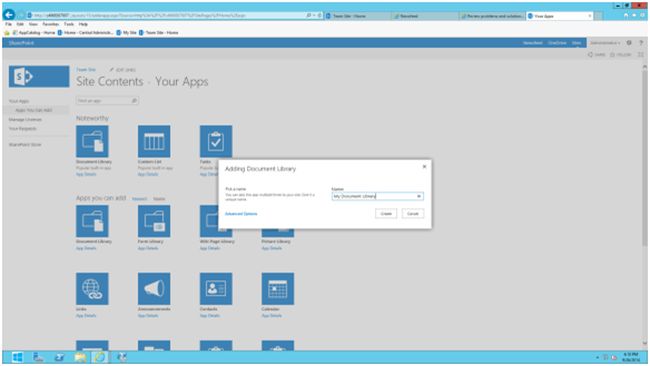Viewport: 650px width, 366px height.
Task: Open the settings gear in SharePoint bar
Action: pyautogui.click(x=629, y=43)
